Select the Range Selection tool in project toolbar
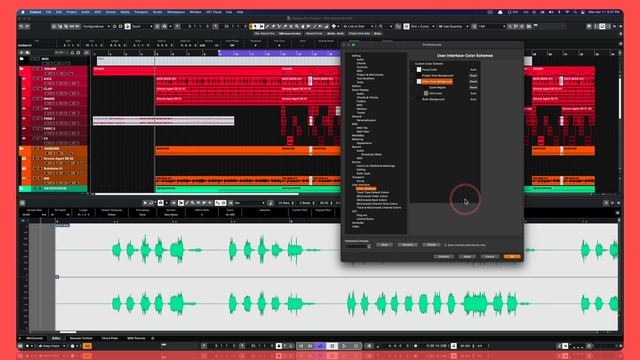Image resolution: width=640 pixels, height=360 pixels. [261, 27]
